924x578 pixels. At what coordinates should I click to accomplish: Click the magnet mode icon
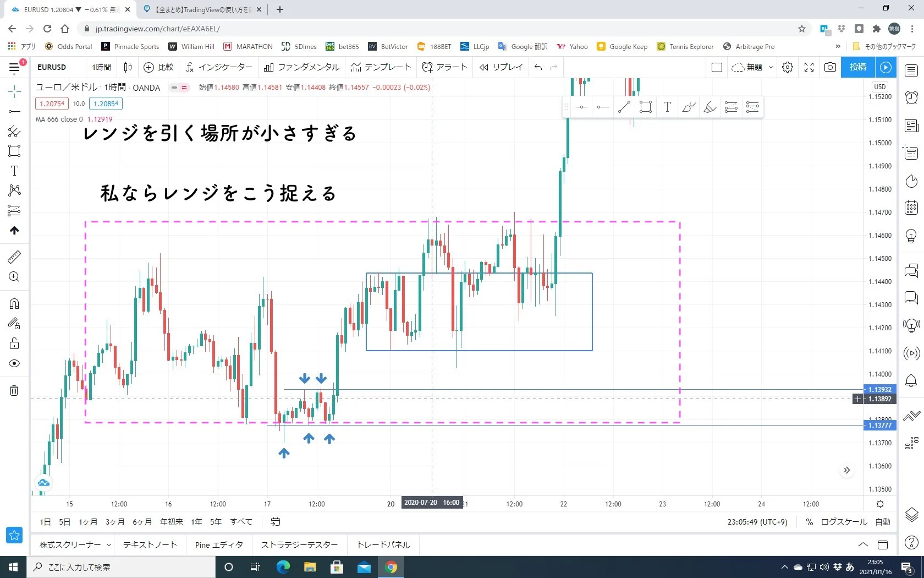(14, 304)
